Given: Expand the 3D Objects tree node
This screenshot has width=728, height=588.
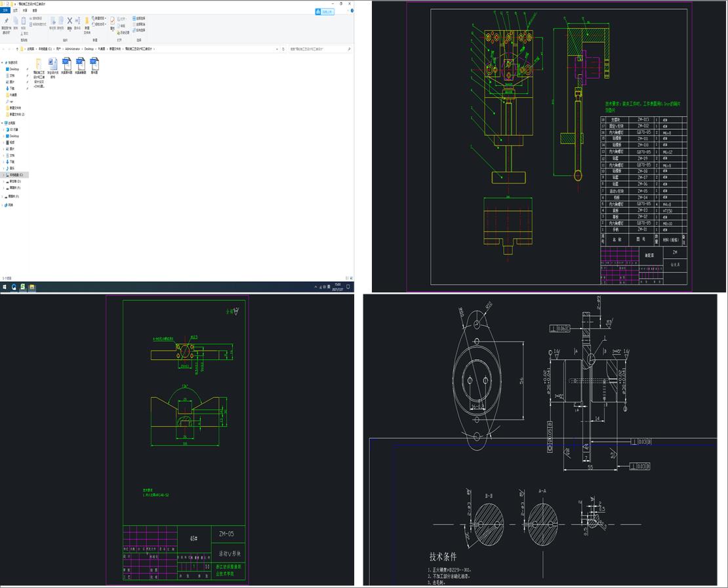Looking at the screenshot, I should (3, 130).
